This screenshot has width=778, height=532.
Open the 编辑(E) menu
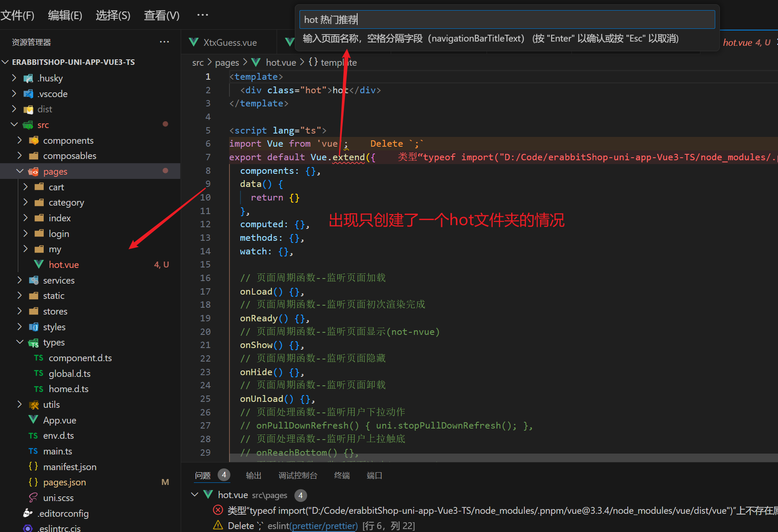[65, 15]
